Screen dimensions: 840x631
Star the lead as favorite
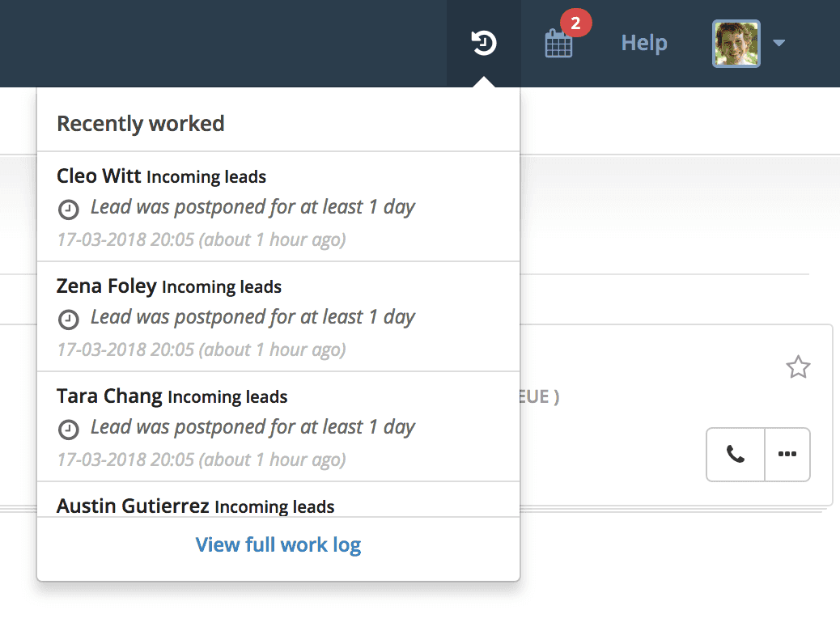pyautogui.click(x=798, y=367)
